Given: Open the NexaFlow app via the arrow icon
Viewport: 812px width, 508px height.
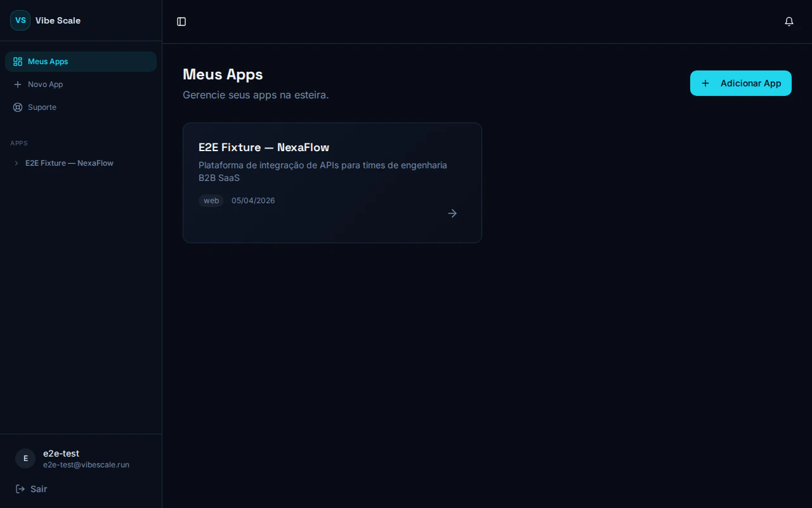Looking at the screenshot, I should [x=452, y=213].
